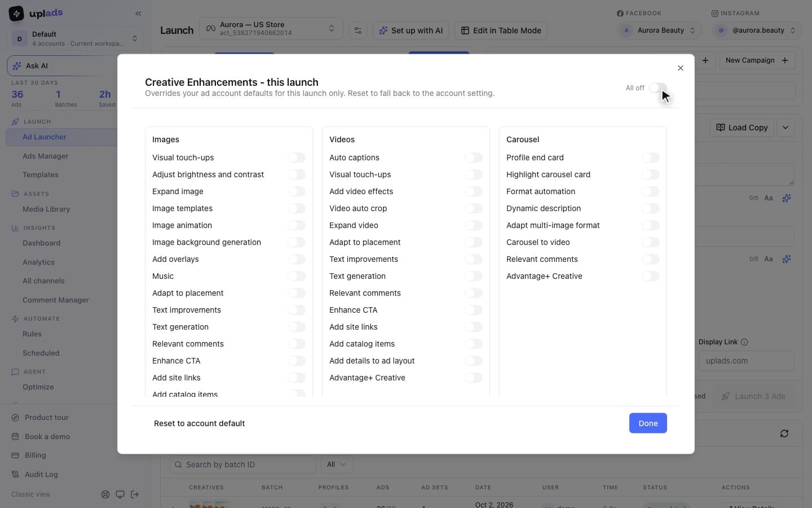Open Comment Manager in sidebar
This screenshot has height=508, width=812.
tap(56, 300)
